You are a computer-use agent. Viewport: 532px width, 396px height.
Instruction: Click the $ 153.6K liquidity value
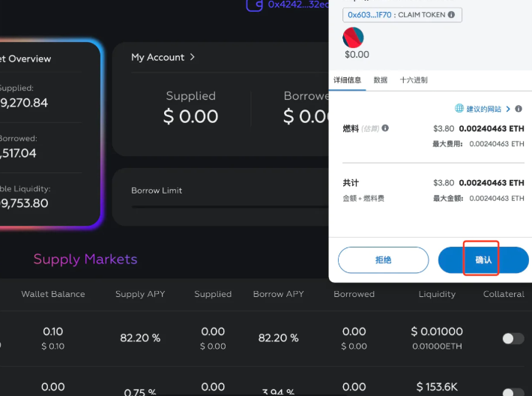pyautogui.click(x=437, y=387)
